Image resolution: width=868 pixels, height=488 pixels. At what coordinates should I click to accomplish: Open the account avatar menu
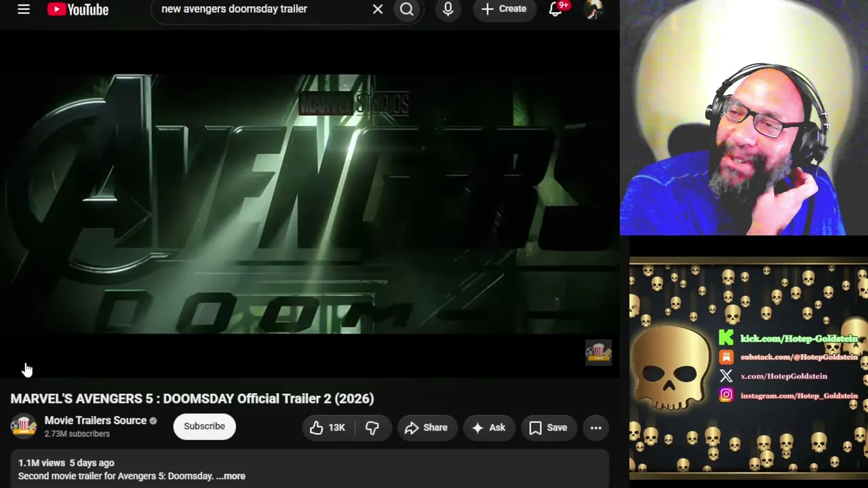coord(593,9)
